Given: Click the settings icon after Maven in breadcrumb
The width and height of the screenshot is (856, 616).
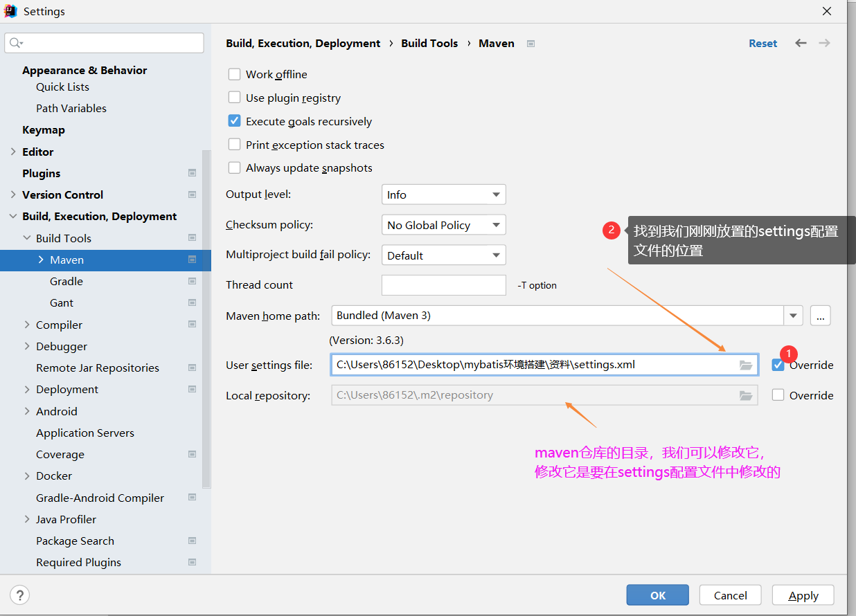Looking at the screenshot, I should pos(530,43).
